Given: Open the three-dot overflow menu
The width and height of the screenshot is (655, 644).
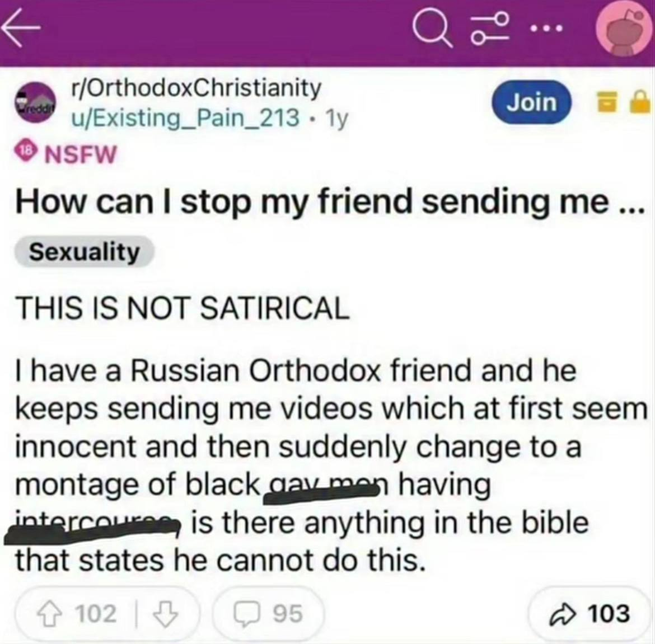Looking at the screenshot, I should click(546, 29).
